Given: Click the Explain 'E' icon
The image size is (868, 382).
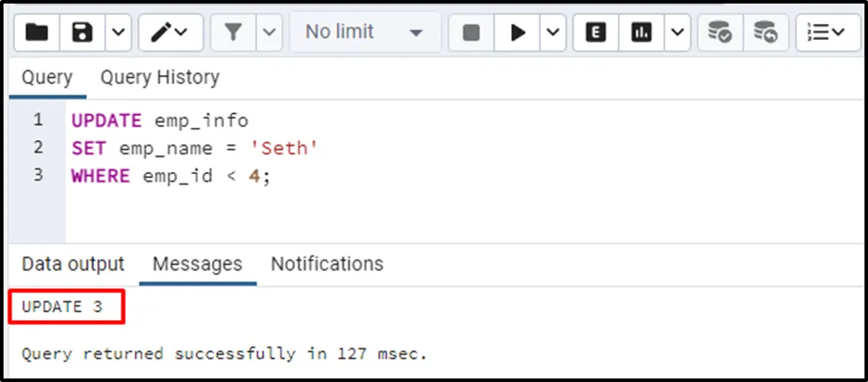Looking at the screenshot, I should click(596, 33).
